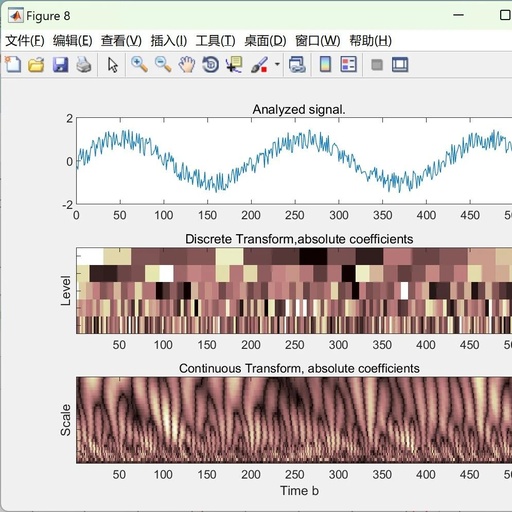
Task: Enable the Pan hand tool
Action: [187, 64]
